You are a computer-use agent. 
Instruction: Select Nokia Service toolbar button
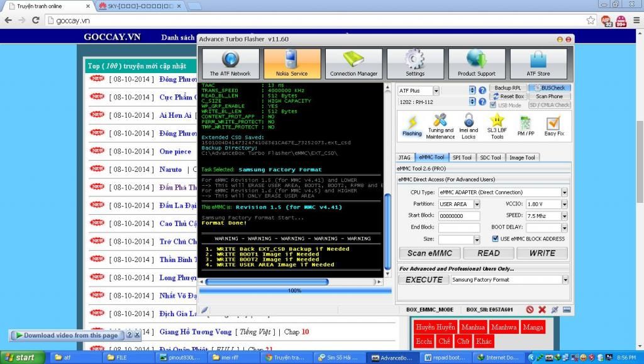pyautogui.click(x=292, y=64)
